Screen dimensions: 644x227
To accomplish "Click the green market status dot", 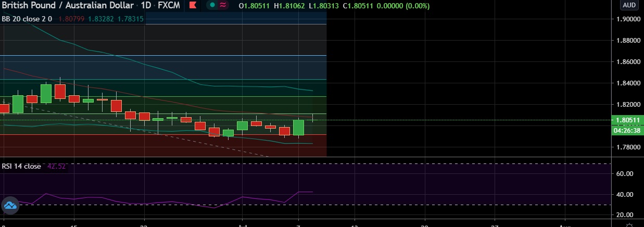I will [x=212, y=5].
